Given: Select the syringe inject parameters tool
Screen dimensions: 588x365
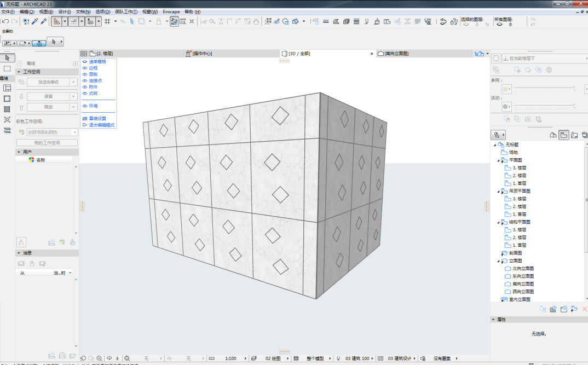Looking at the screenshot, I should 43,21.
